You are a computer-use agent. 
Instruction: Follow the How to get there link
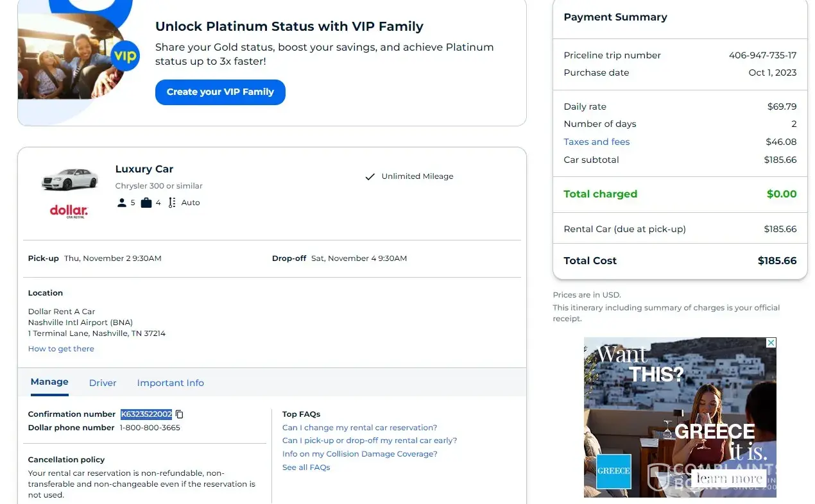pos(61,349)
